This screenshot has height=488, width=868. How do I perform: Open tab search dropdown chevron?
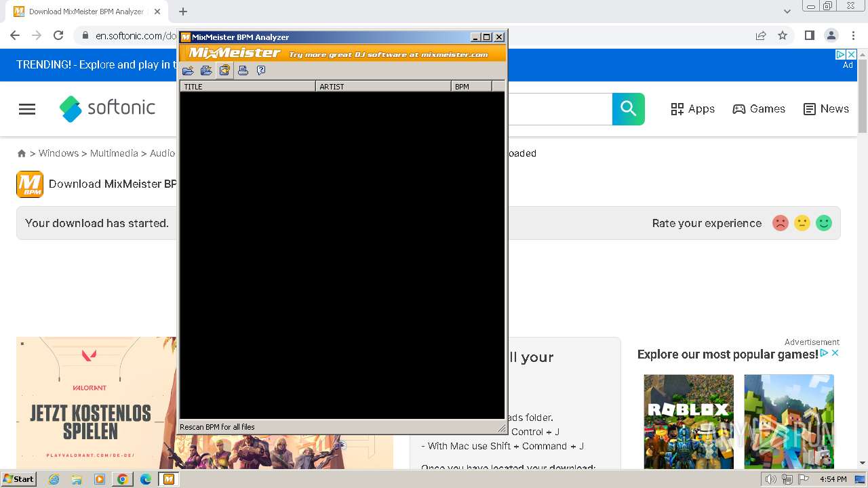(787, 12)
